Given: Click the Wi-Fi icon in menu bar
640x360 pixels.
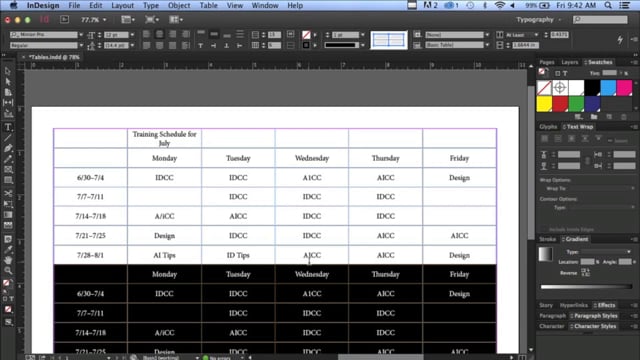Looking at the screenshot, I should [499, 5].
